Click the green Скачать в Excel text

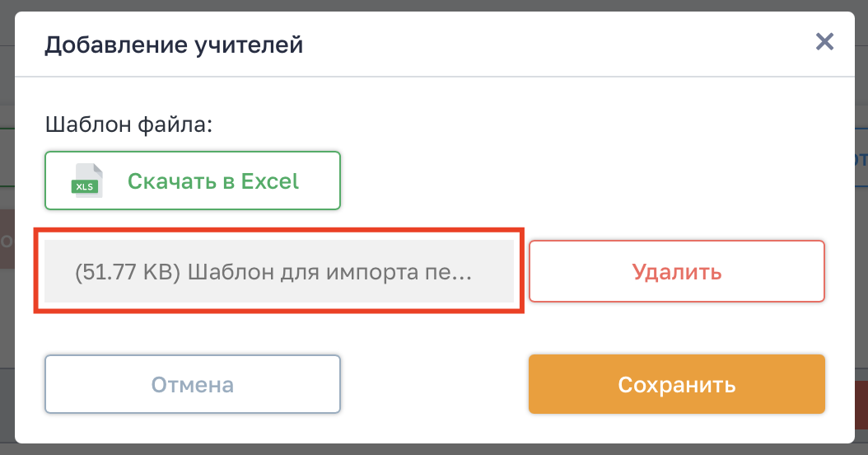(212, 181)
